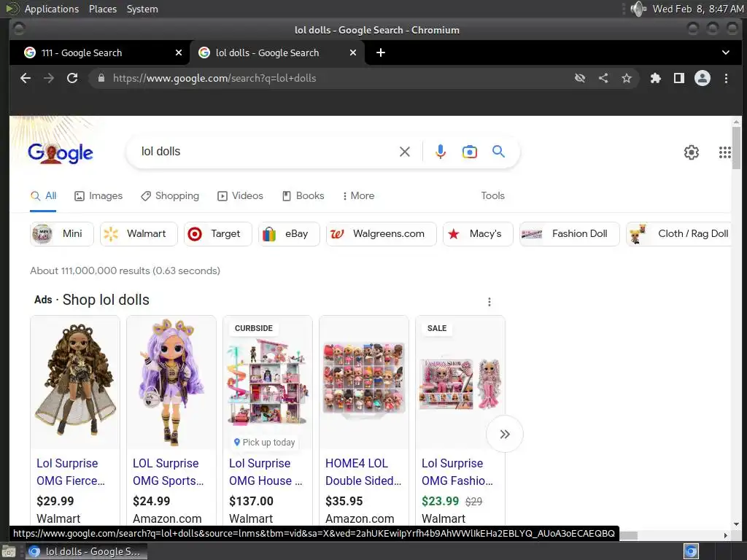Viewport: 747px width, 560px height.
Task: Clear the search box text
Action: tap(404, 152)
